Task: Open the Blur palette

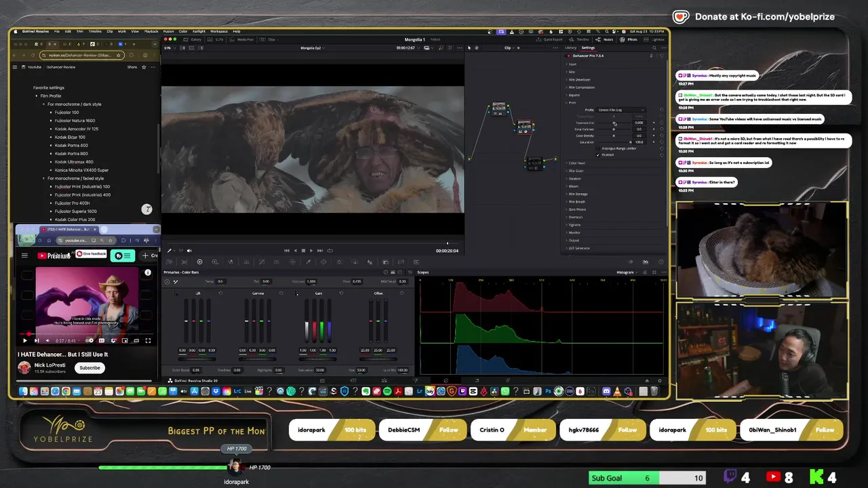Action: click(x=370, y=262)
